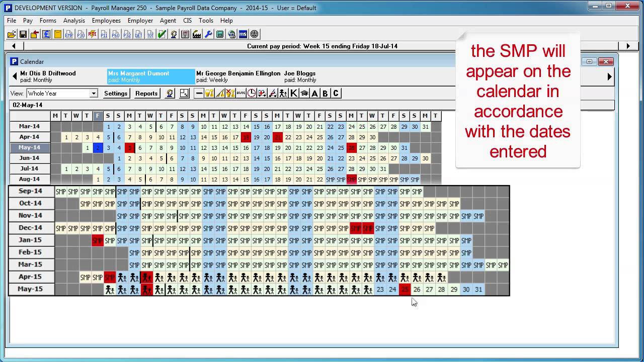Select the minus/clear marker in Calendar toolbar
This screenshot has width=644, height=362.
point(199,93)
